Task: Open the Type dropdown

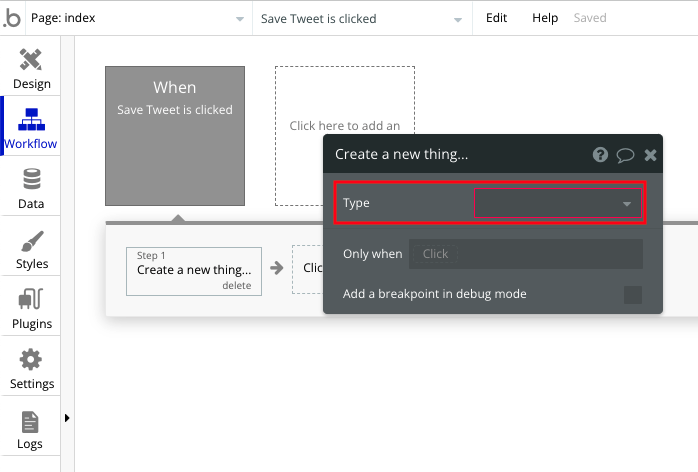Action: point(558,203)
